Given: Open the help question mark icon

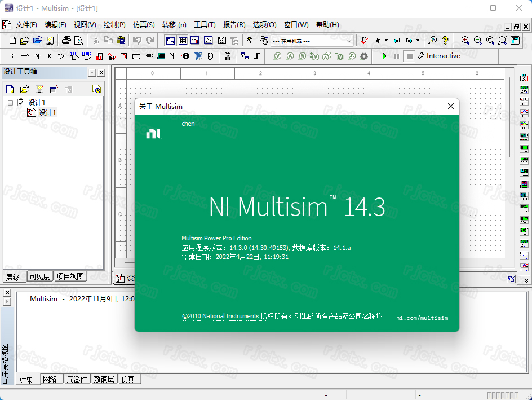Looking at the screenshot, I should pyautogui.click(x=445, y=40).
